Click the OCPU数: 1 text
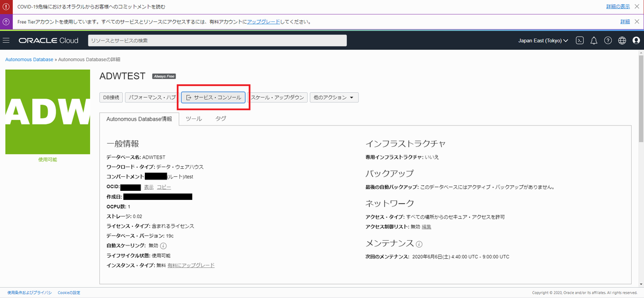Viewport: 644px width, 298px height. click(118, 206)
